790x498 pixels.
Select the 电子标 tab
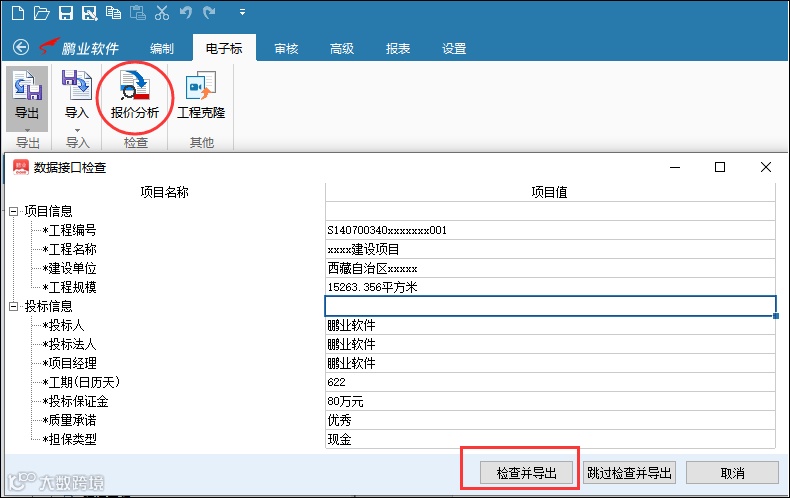pos(224,48)
